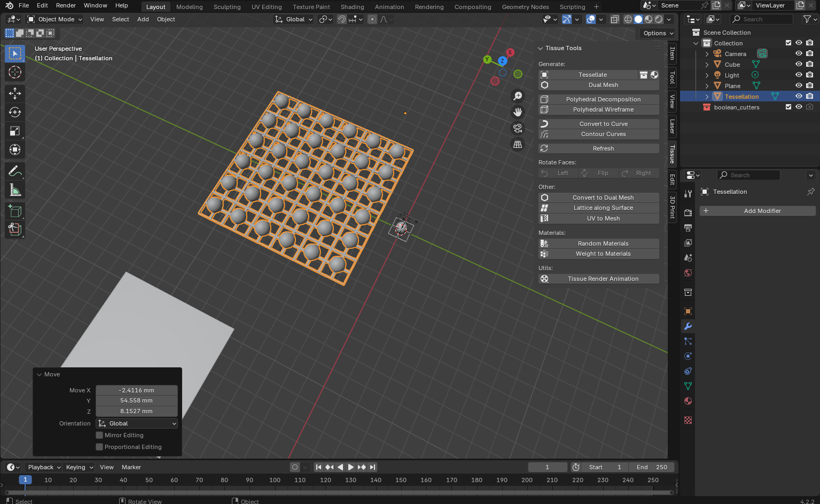Click the Add Modifier button
Image resolution: width=820 pixels, height=504 pixels.
point(757,211)
